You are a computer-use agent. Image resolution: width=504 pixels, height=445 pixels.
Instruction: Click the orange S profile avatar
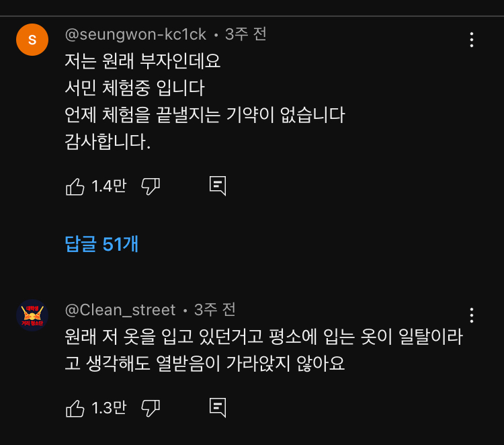click(x=32, y=40)
